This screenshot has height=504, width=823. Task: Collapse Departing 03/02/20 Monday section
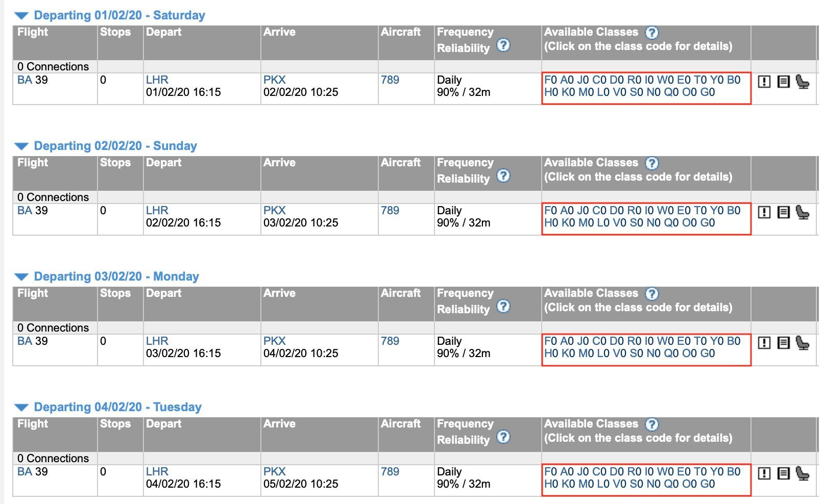[21, 277]
